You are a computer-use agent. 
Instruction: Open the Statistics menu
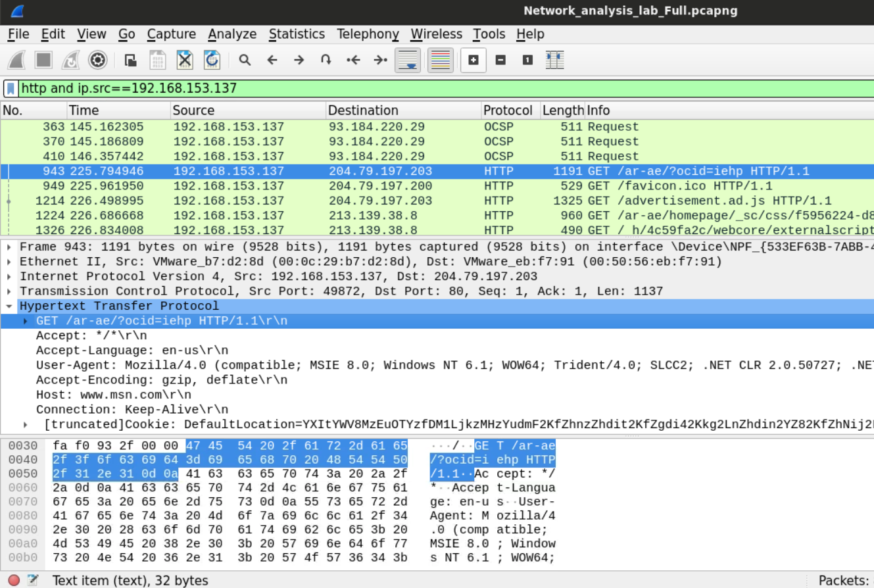297,34
